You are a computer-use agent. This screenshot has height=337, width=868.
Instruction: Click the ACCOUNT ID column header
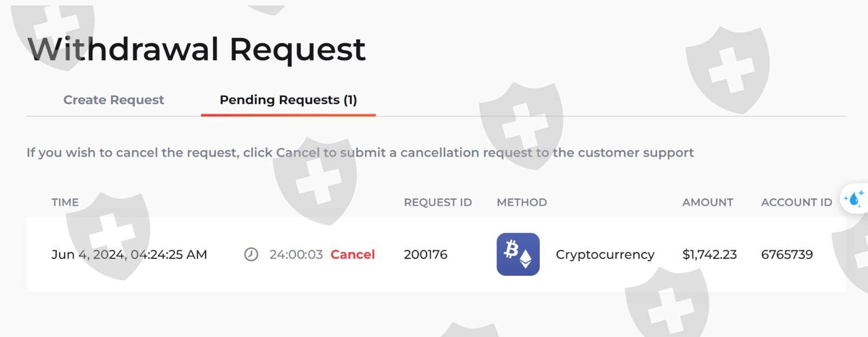(796, 203)
